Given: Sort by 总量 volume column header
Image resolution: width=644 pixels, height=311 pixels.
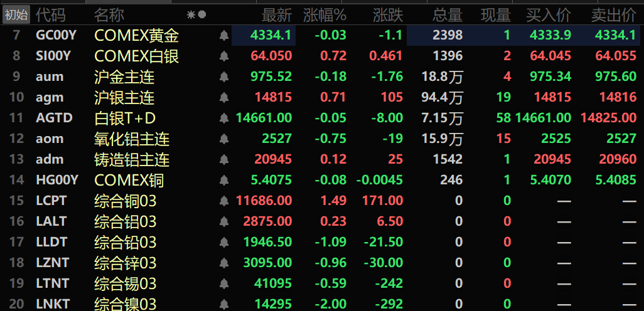Looking at the screenshot, I should point(448,14).
